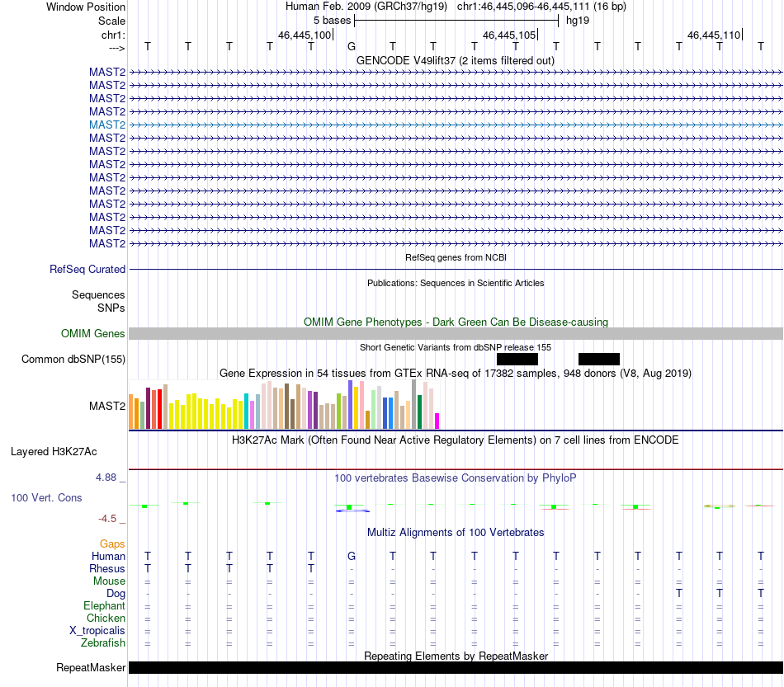Image resolution: width=784 pixels, height=687 pixels.
Task: Click the 'Dog' alignment row label
Action: (116, 593)
